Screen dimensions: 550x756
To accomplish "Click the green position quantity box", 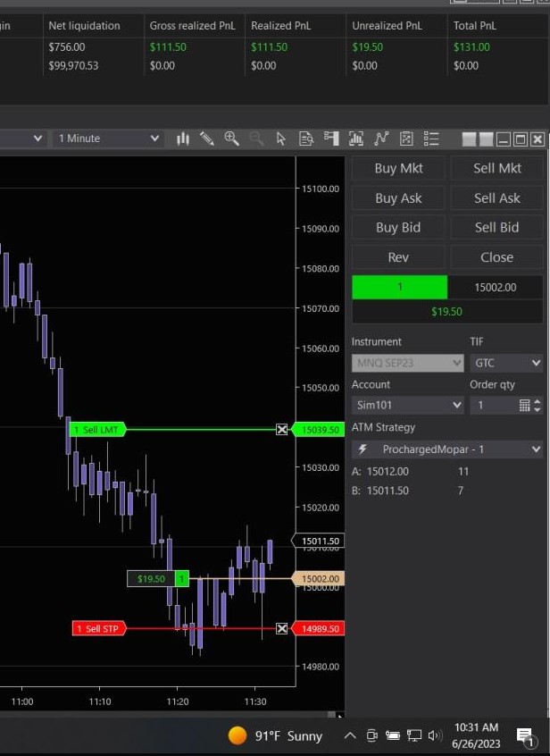I will coord(400,288).
